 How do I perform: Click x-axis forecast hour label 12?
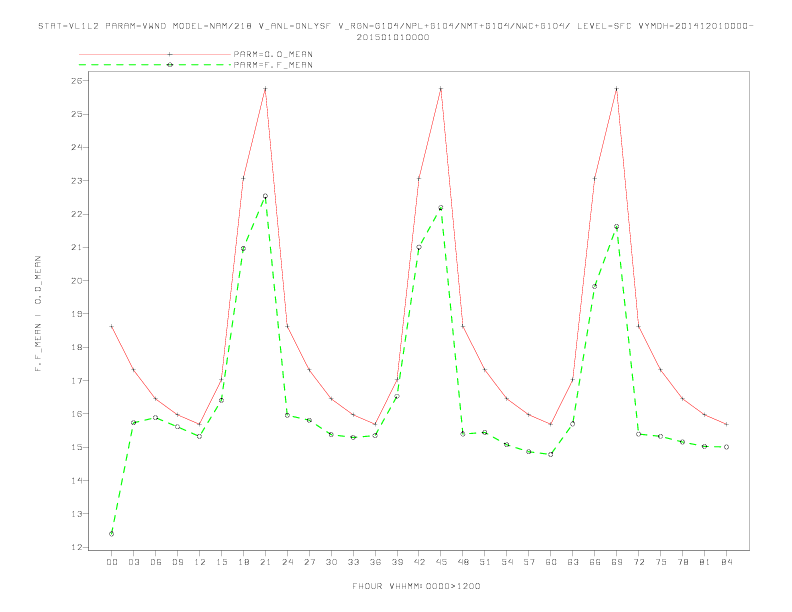pyautogui.click(x=200, y=562)
